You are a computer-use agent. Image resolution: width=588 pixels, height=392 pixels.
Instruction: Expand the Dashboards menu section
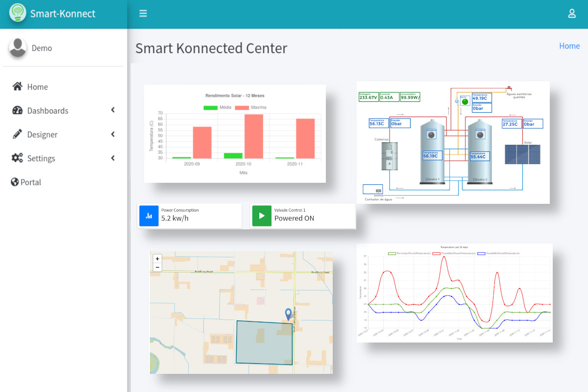click(x=113, y=111)
